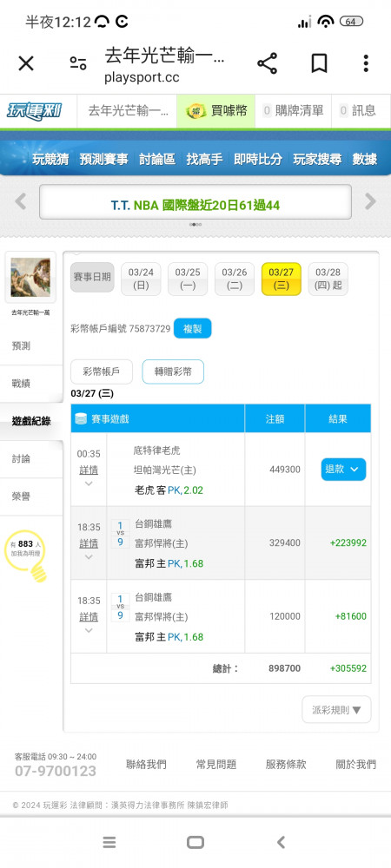
Task: Select the 03/26 (二) date tab
Action: click(235, 279)
